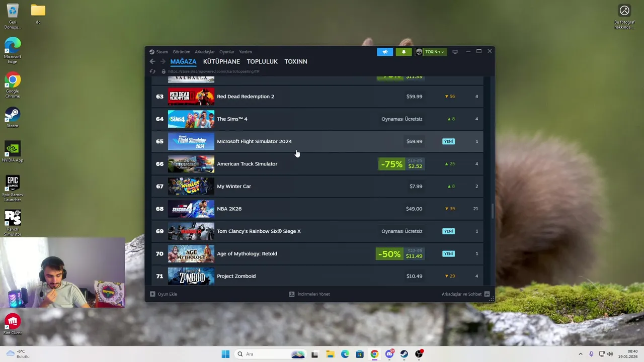Click the American Truck Simulator title
This screenshot has width=644, height=362.
pos(247,164)
